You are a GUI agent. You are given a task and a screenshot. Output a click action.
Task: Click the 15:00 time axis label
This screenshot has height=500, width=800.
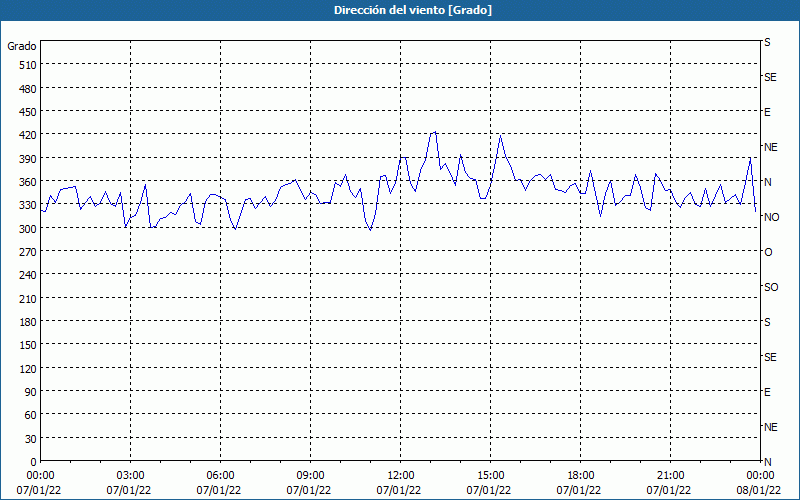(490, 476)
